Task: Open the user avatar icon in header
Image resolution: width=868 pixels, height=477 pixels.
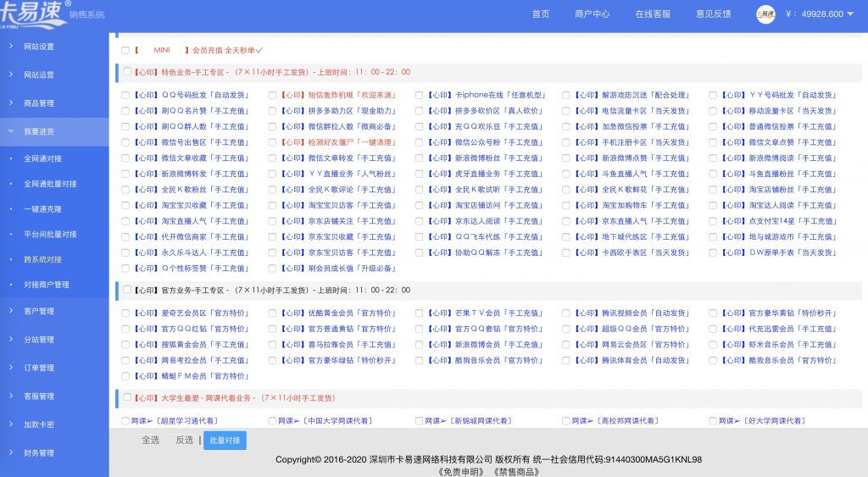Action: coord(765,14)
